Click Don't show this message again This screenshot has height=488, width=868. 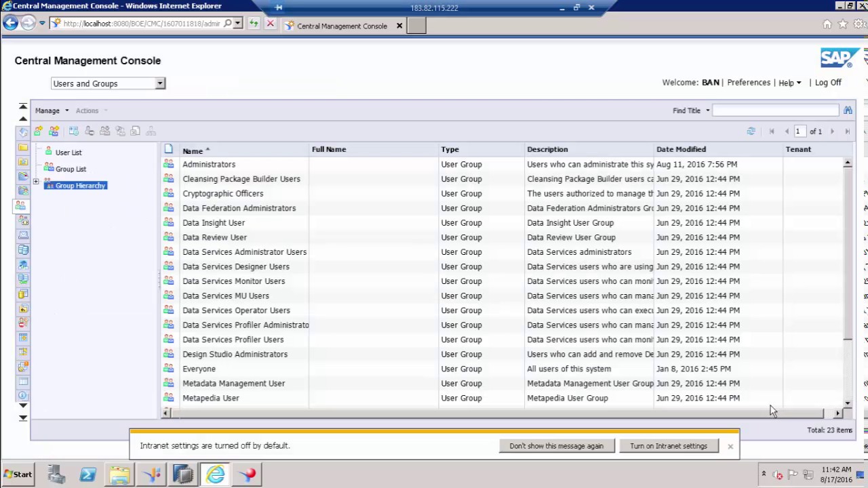coord(556,446)
